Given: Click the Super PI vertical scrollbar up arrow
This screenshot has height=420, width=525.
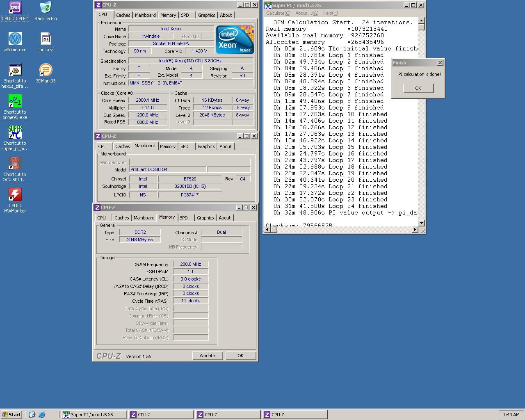Looking at the screenshot, I should [421, 21].
